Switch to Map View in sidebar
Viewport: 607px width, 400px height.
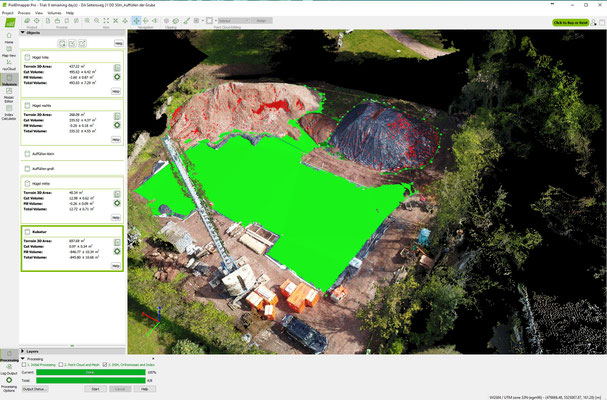(9, 51)
